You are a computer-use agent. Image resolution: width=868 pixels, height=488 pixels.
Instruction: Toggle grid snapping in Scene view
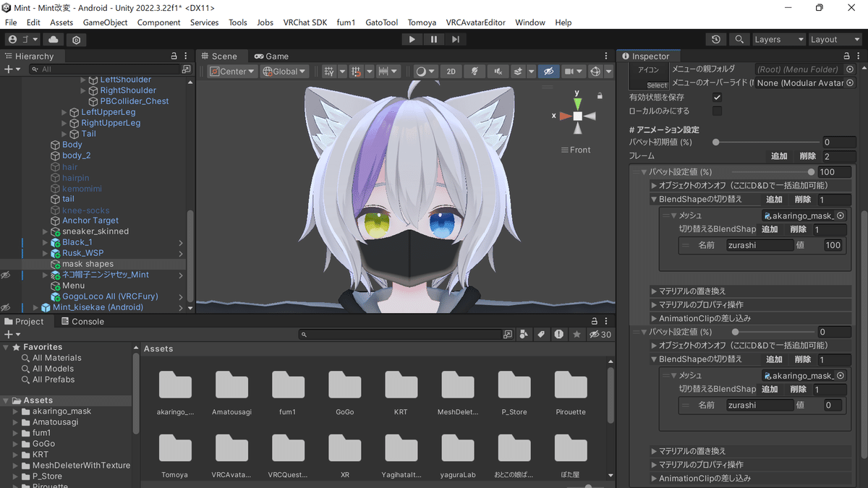(x=357, y=72)
